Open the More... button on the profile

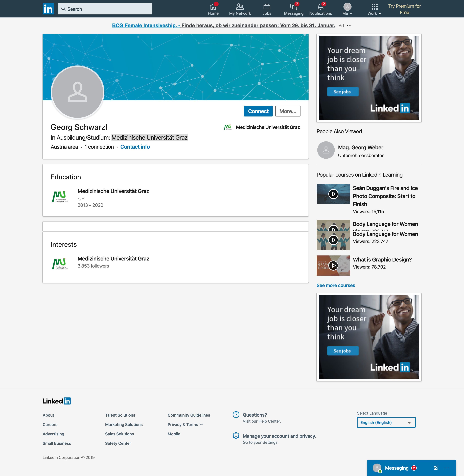(288, 111)
